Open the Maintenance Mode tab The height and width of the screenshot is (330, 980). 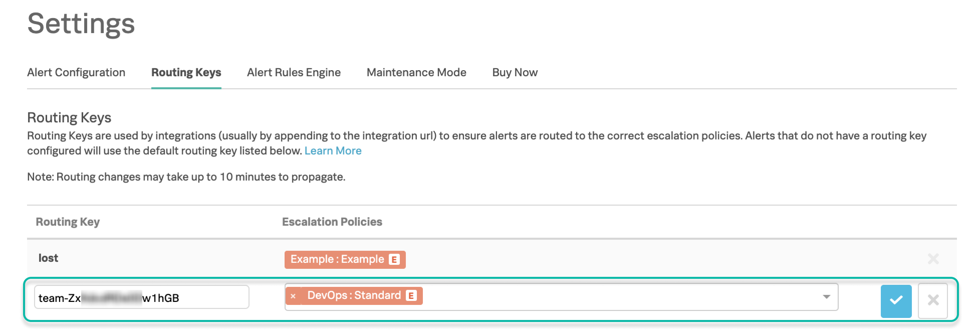[416, 72]
